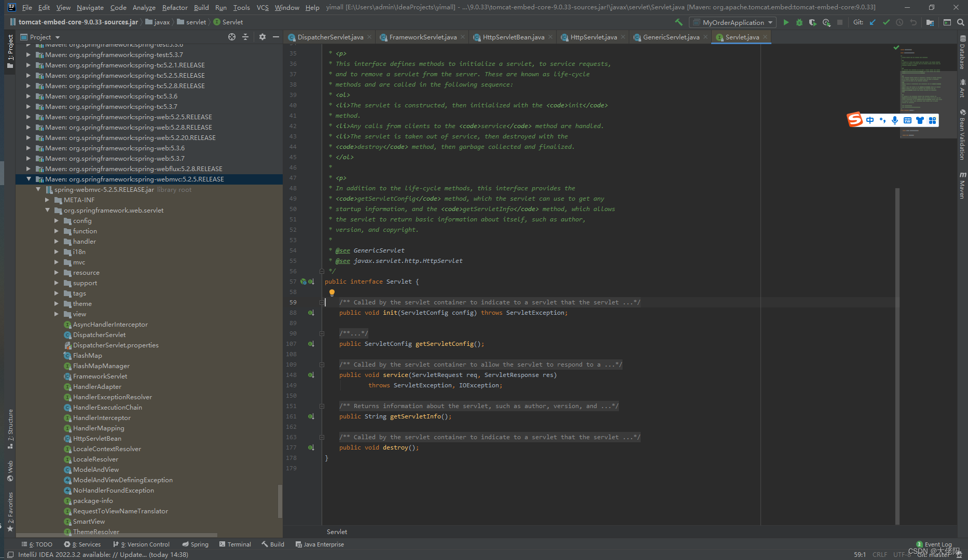This screenshot has width=968, height=560.
Task: Open the MyOrderApplication run configuration dropdown
Action: point(732,22)
